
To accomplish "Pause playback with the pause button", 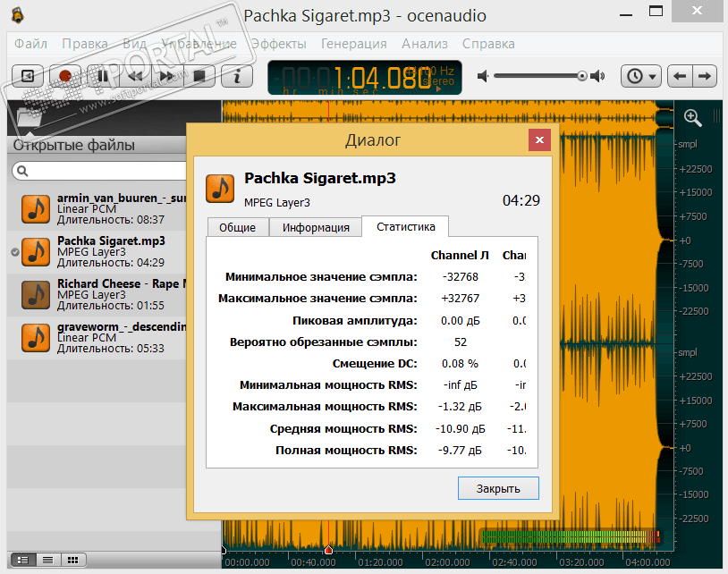I will [103, 76].
